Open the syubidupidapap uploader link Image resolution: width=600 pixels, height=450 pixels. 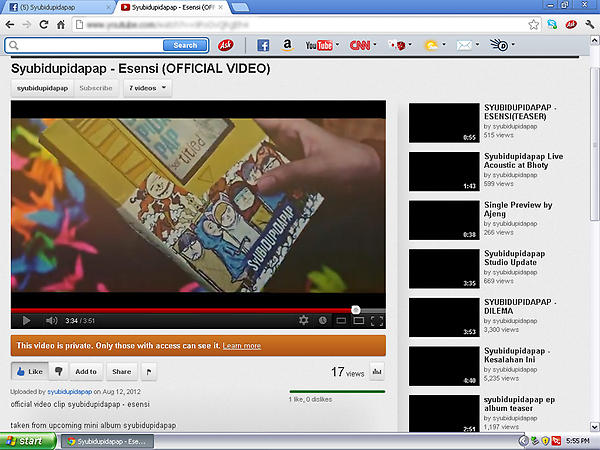[x=70, y=391]
